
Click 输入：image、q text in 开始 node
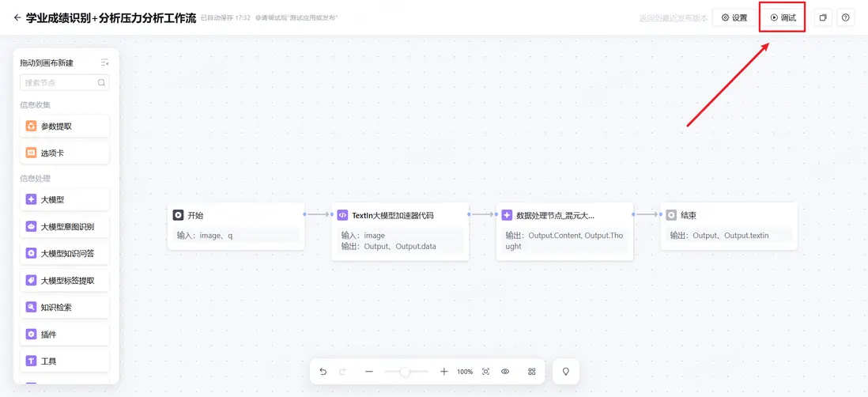205,236
